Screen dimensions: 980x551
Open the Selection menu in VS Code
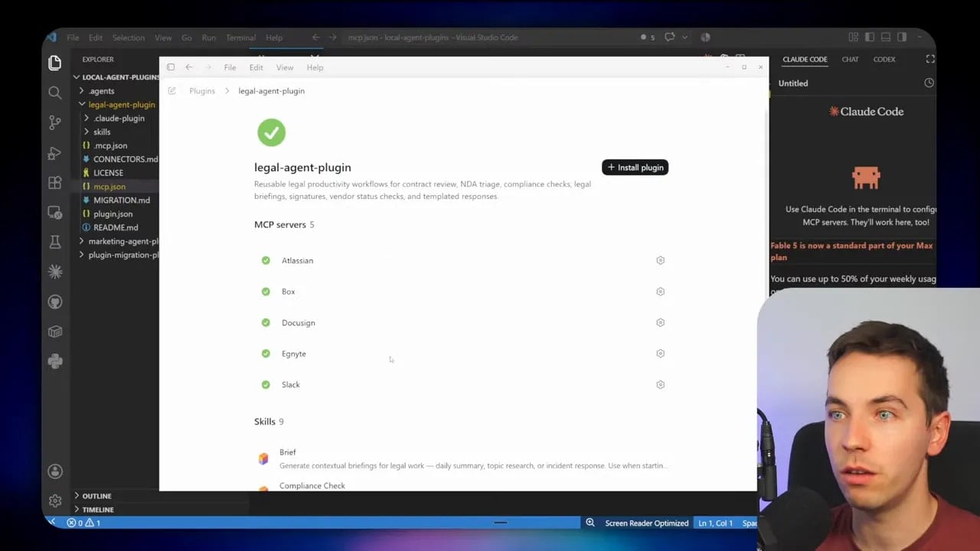tap(128, 37)
